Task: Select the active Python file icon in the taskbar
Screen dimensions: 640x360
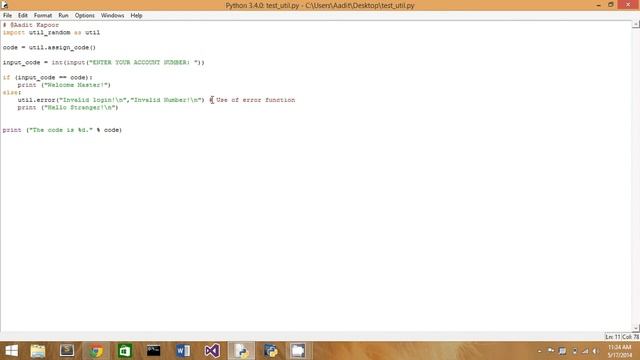Action: pyautogui.click(x=241, y=351)
